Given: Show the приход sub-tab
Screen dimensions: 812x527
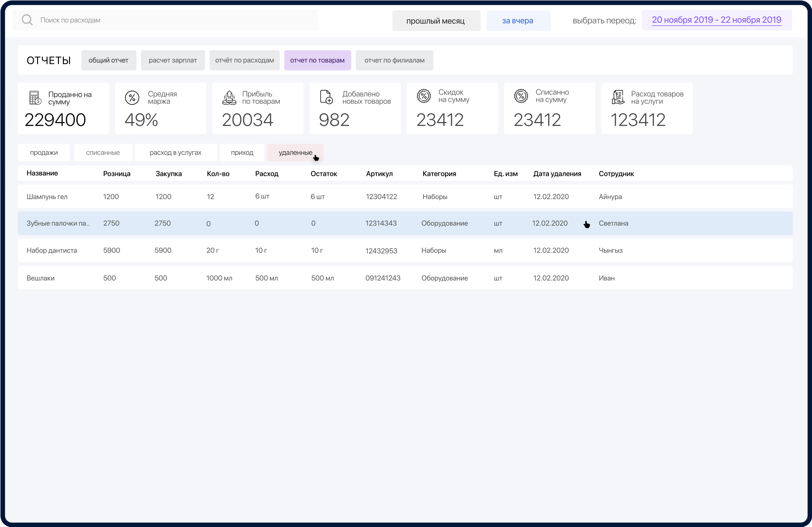Looking at the screenshot, I should (242, 153).
